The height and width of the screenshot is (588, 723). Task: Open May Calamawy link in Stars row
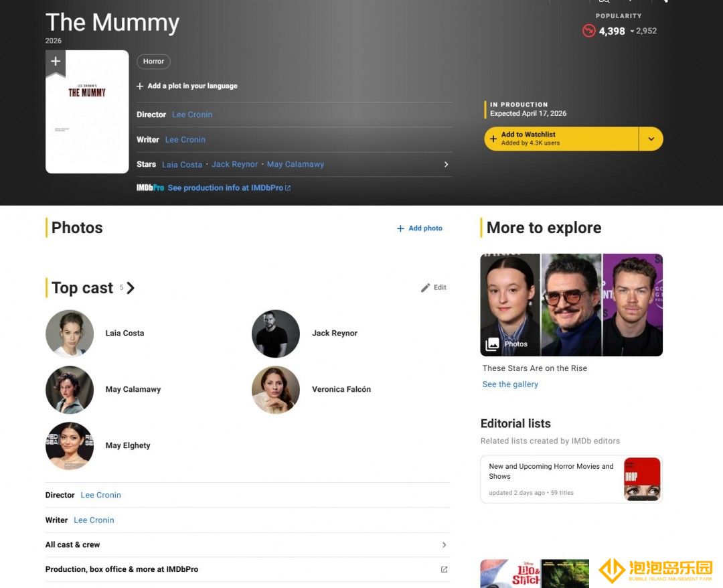coord(296,164)
